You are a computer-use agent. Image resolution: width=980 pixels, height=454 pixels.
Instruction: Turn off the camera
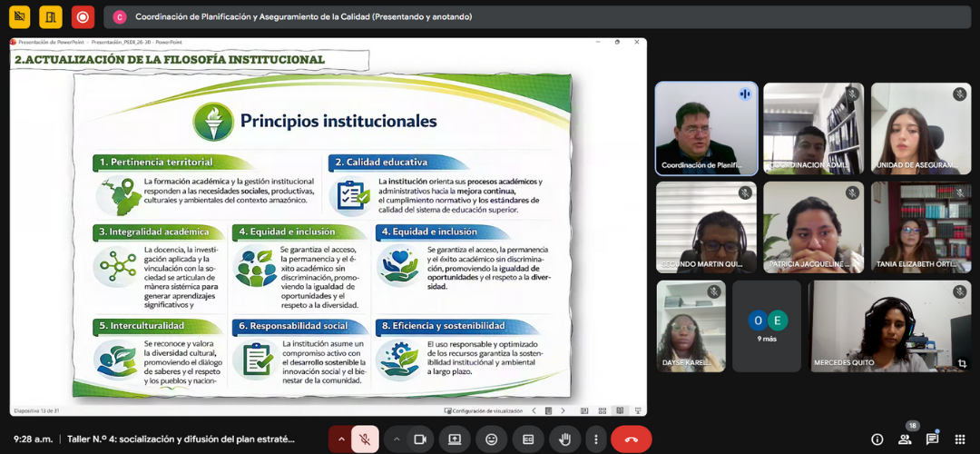(x=420, y=439)
